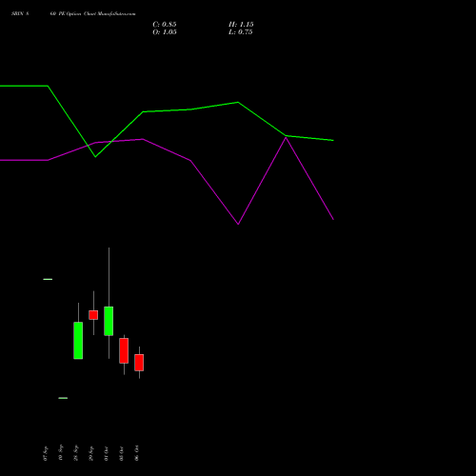The height and width of the screenshot is (476, 476).
Task: Click the lowest dip of the green line
Action: pos(95,157)
